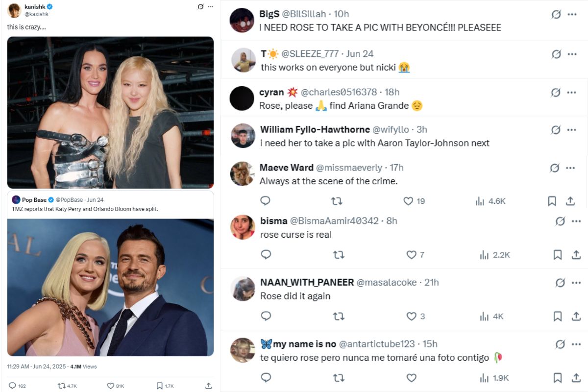The image size is (588, 392).
Task: View analytics on Maeve Ward's reply
Action: 480,201
